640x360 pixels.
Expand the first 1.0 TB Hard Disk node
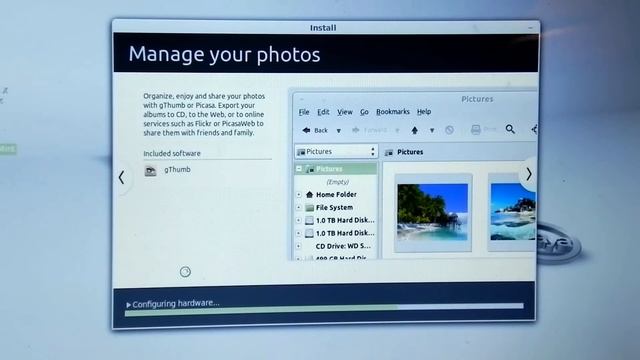299,220
